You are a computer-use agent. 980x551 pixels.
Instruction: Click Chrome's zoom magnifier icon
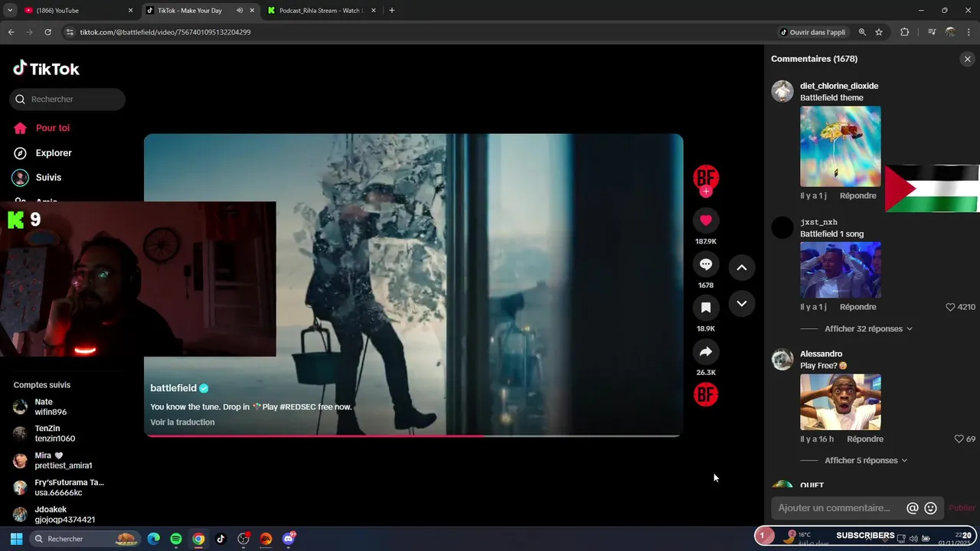[x=862, y=32]
